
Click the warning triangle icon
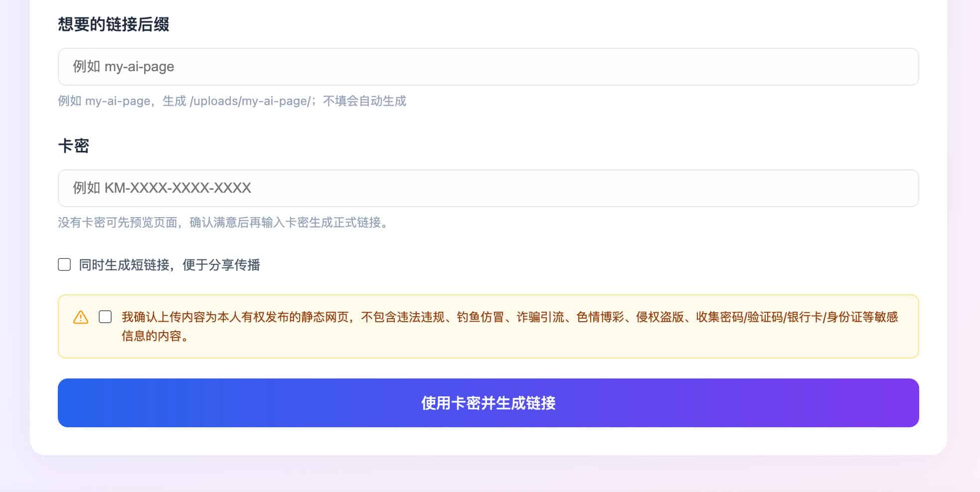[x=81, y=317]
